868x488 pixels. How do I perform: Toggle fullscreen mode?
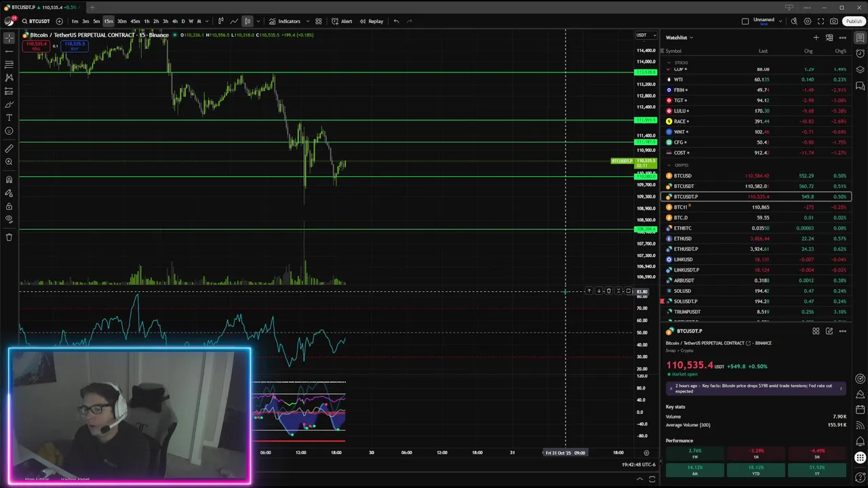[821, 21]
